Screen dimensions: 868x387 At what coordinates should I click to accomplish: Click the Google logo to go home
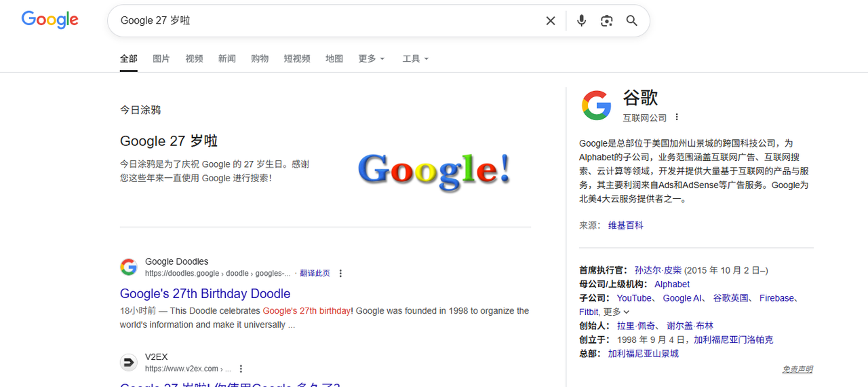point(50,20)
